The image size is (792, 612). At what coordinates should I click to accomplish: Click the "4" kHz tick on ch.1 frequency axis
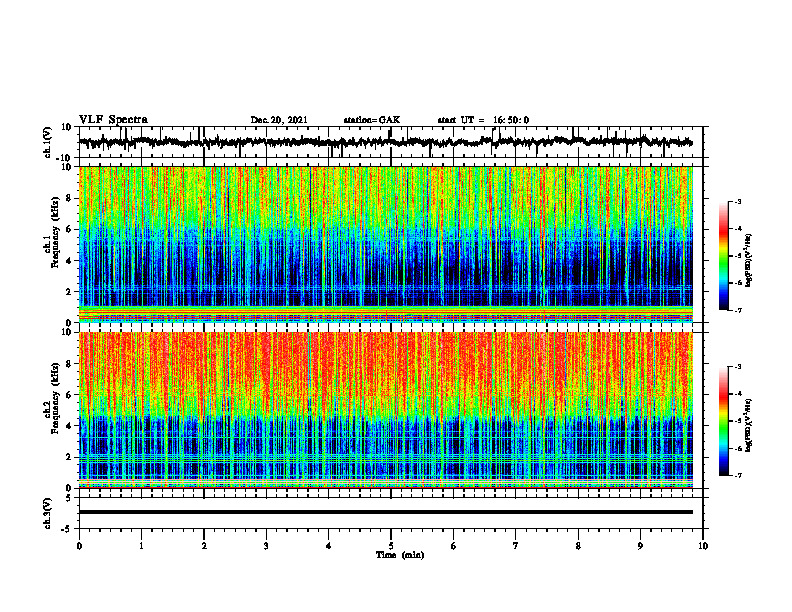click(x=70, y=261)
